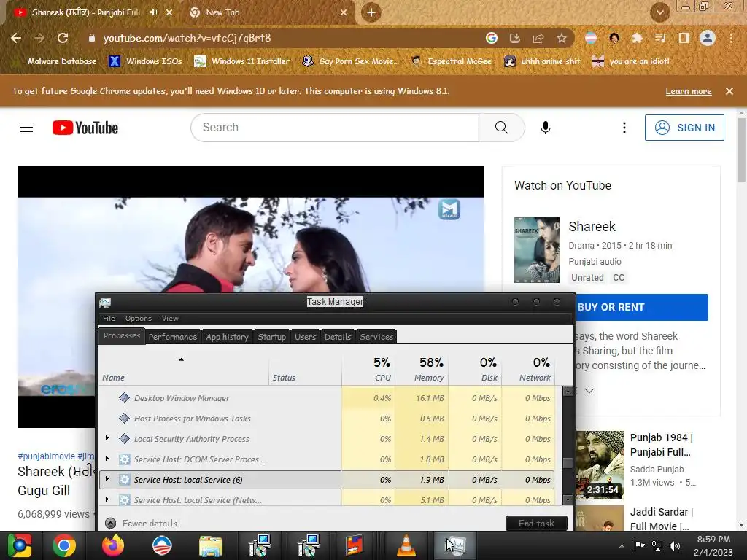Image resolution: width=747 pixels, height=560 pixels.
Task: Open the Windows ISOs bookmark
Action: [145, 61]
